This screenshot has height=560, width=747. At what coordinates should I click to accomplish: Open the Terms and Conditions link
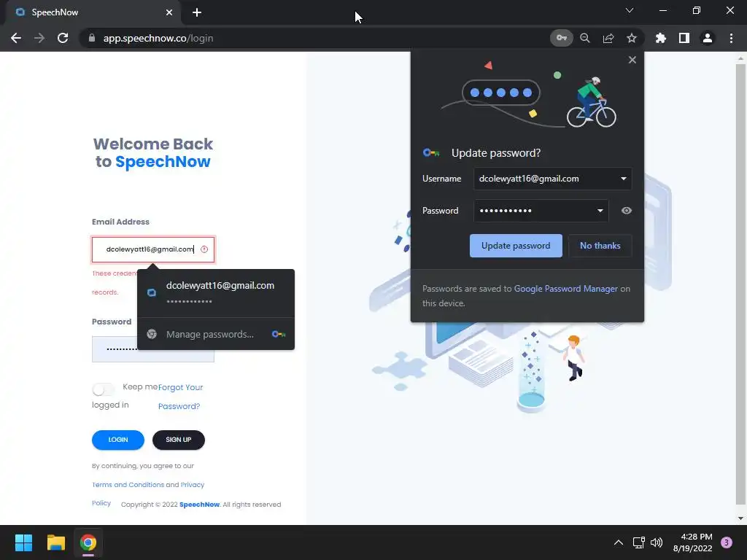pyautogui.click(x=128, y=485)
